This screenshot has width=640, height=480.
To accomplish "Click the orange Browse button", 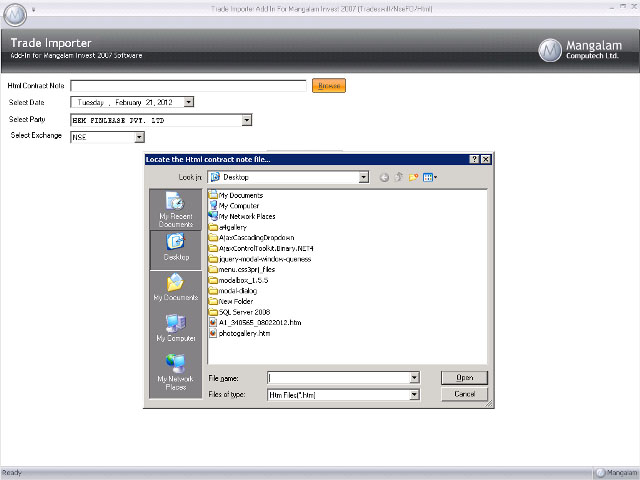I will click(x=329, y=86).
